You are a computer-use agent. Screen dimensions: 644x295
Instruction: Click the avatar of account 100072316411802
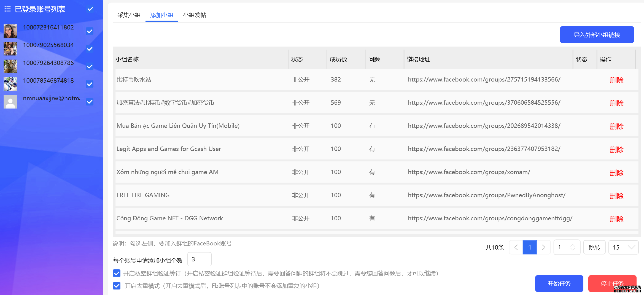tap(10, 31)
